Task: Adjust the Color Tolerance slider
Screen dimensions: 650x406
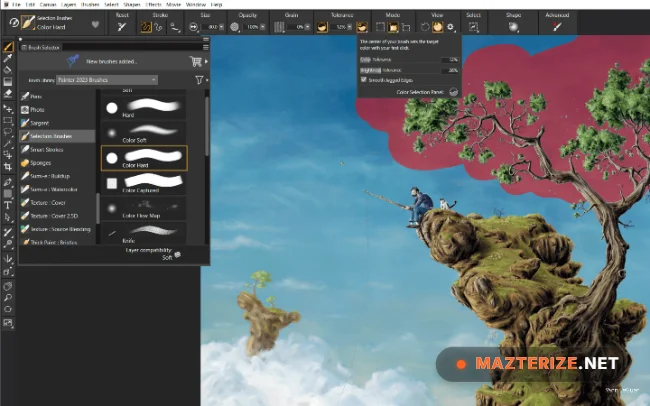Action: 409,60
